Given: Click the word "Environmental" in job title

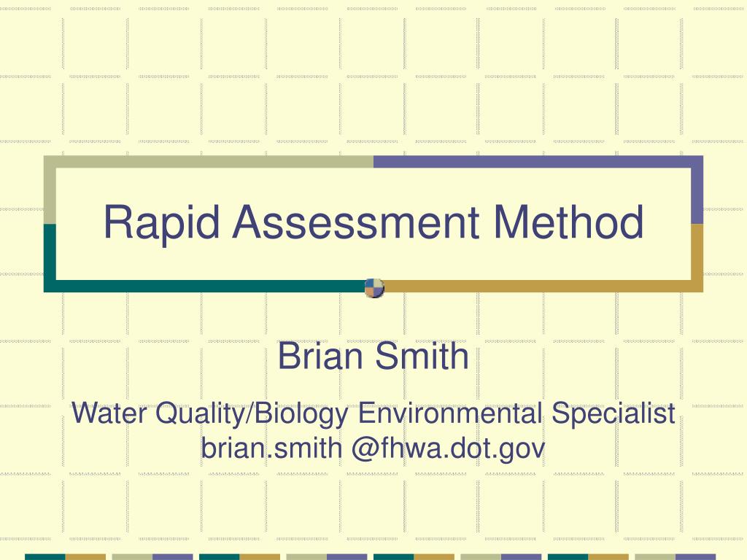Looking at the screenshot, I should (450, 413).
